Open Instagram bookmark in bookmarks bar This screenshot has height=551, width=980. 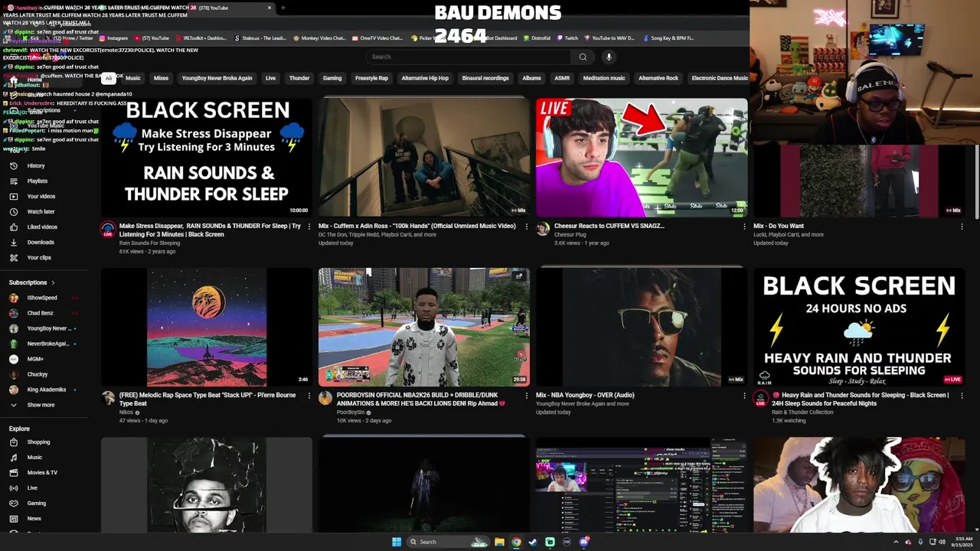coord(113,38)
